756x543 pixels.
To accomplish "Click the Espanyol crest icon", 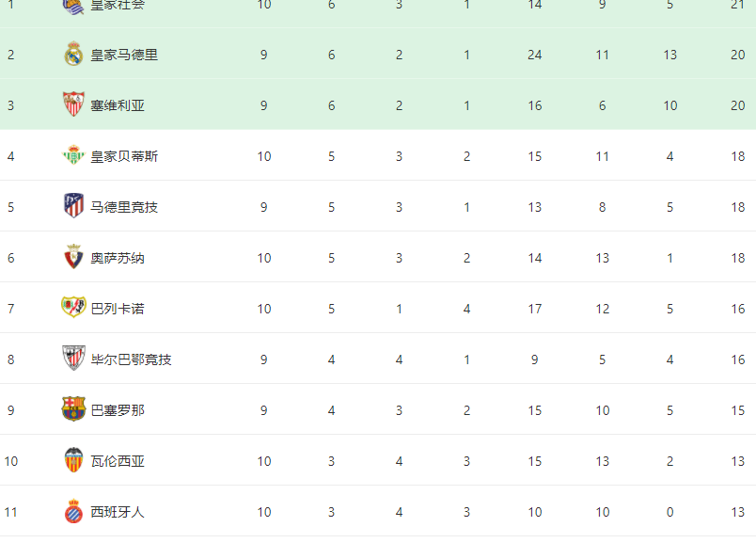I will pos(73,511).
